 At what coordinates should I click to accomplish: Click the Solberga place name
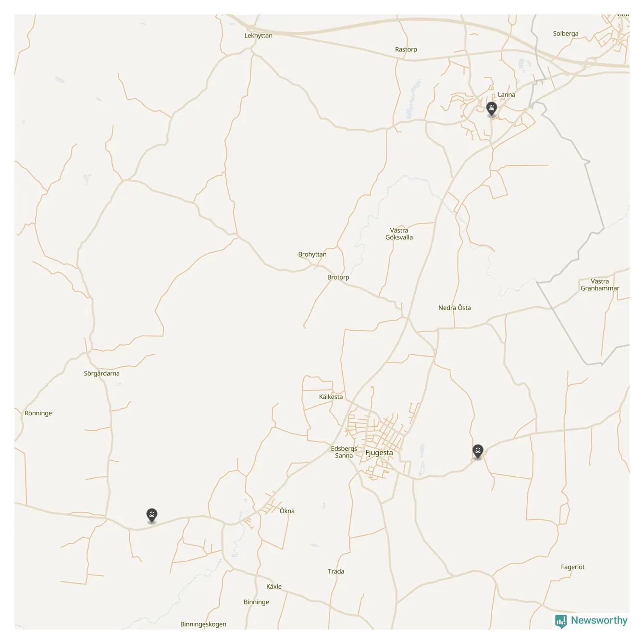[x=566, y=34]
